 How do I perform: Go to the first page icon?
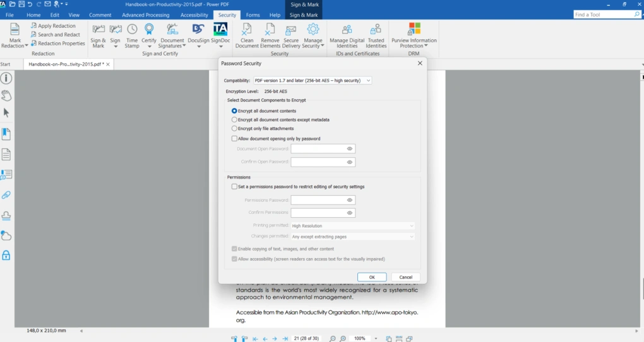tap(255, 339)
